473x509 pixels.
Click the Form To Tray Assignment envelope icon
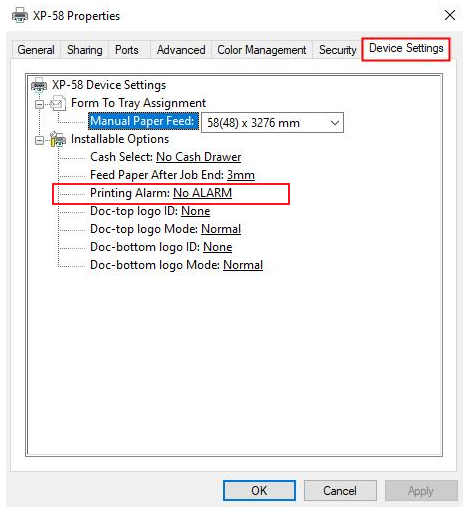pos(58,103)
